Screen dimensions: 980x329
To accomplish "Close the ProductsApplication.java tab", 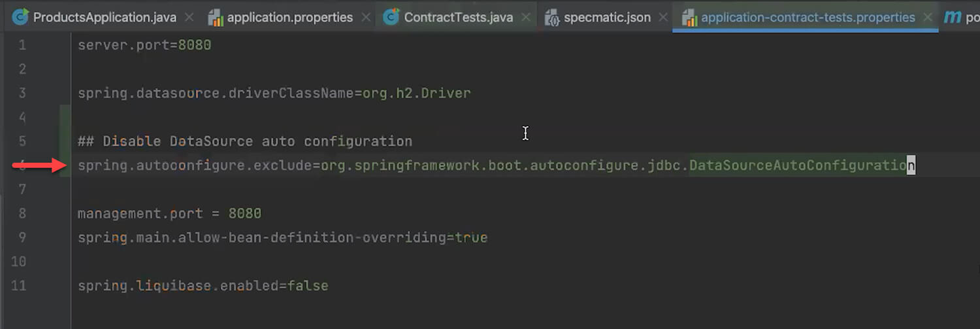I will point(189,18).
